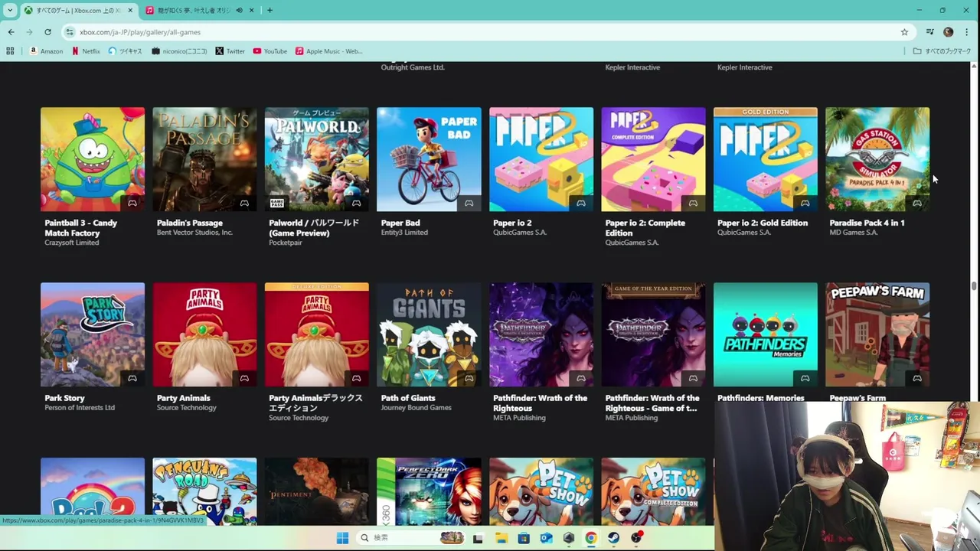Open site information icon in address bar

pos(70,32)
